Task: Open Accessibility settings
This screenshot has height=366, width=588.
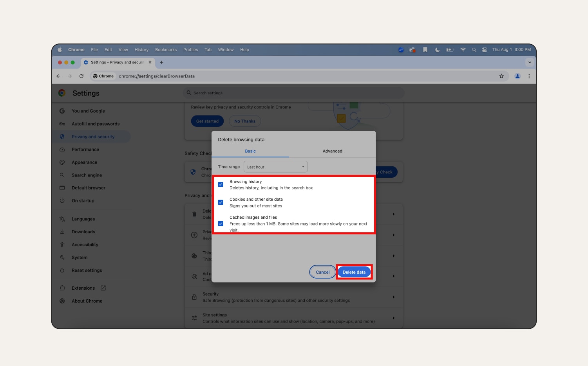Action: point(85,245)
